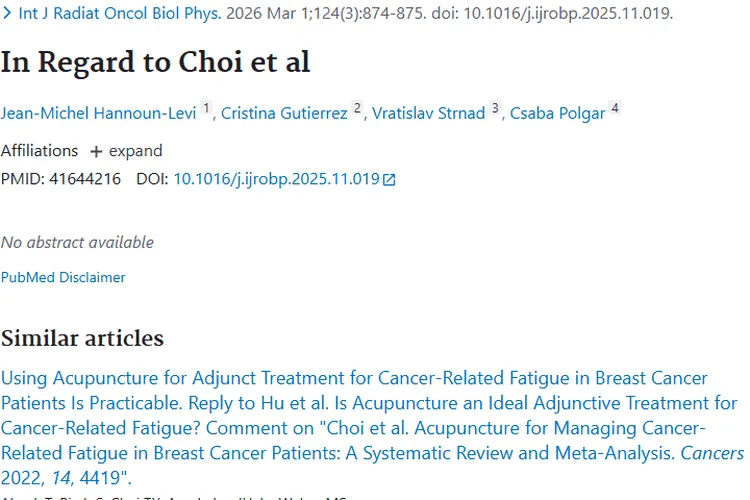The image size is (750, 500).
Task: Click the Similar articles heading
Action: coord(82,337)
